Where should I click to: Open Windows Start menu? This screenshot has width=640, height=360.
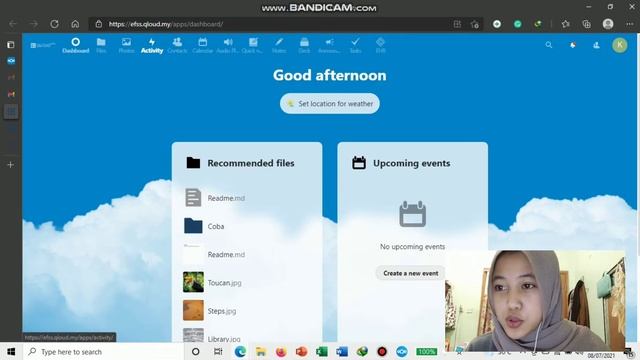[x=11, y=351]
